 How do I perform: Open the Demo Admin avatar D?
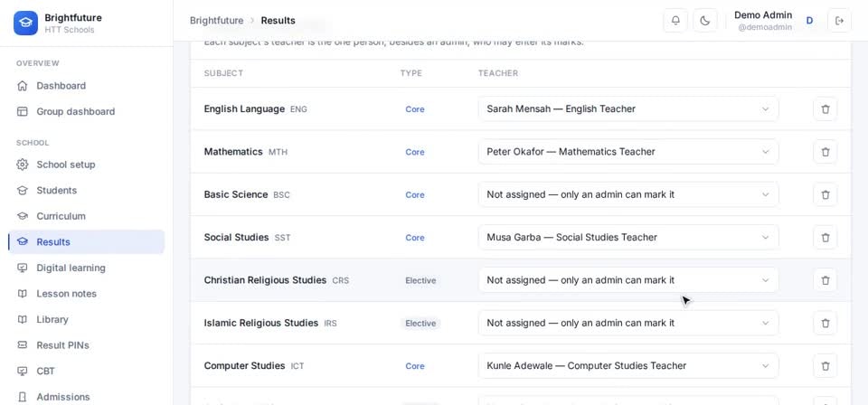[809, 21]
